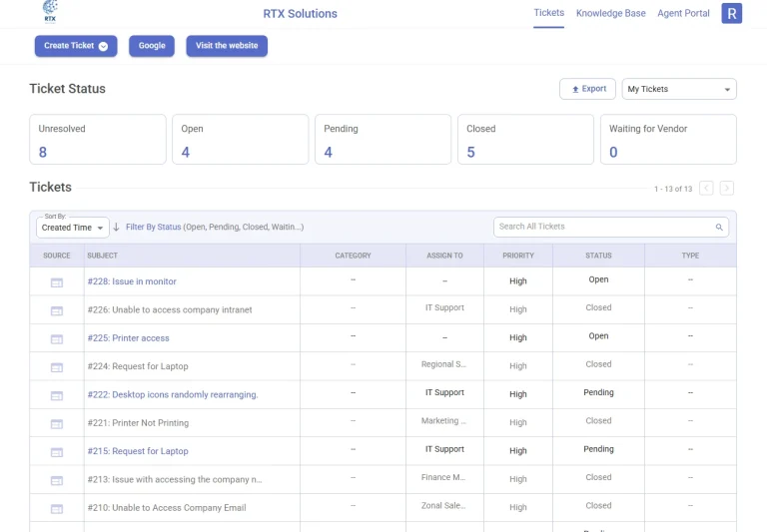Open the user avatar R menu
The width and height of the screenshot is (767, 532).
pos(731,13)
